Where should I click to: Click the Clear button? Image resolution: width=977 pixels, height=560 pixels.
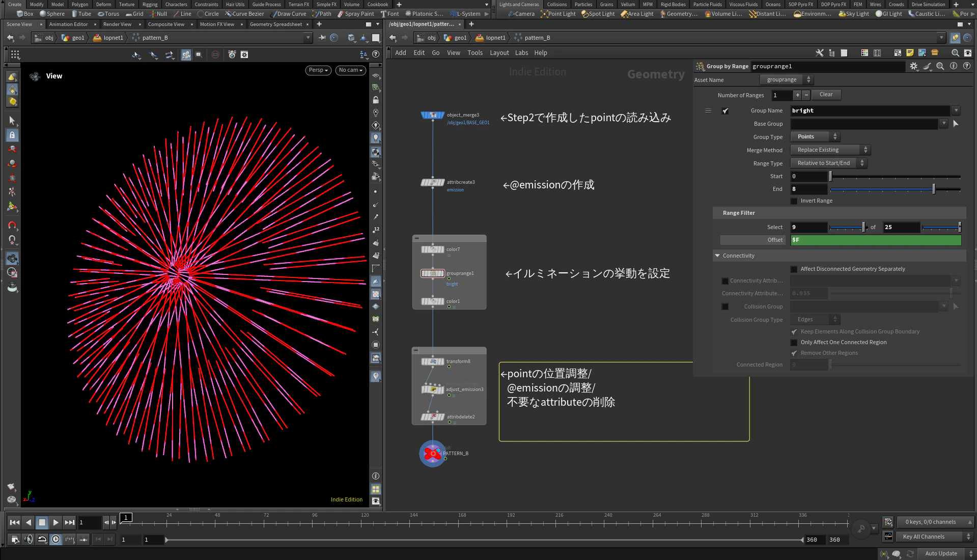(x=826, y=95)
